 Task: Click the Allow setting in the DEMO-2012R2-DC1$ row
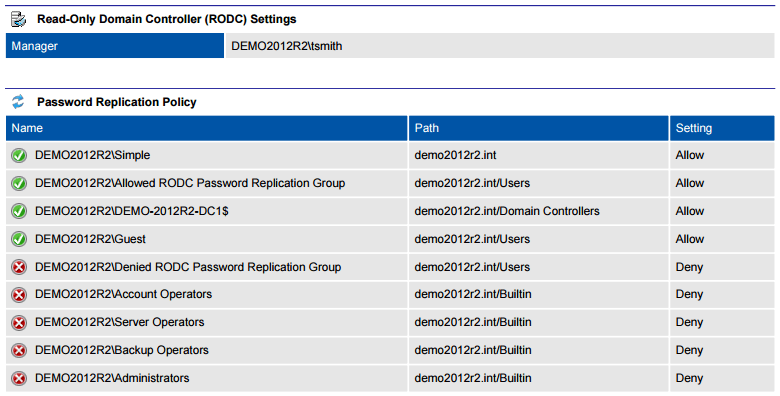point(689,211)
